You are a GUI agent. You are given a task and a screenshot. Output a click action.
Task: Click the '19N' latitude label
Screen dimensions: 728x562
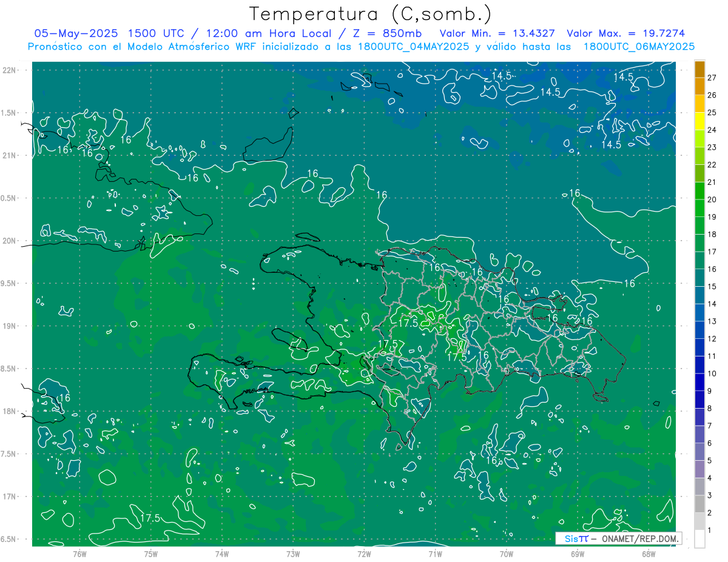(x=10, y=326)
